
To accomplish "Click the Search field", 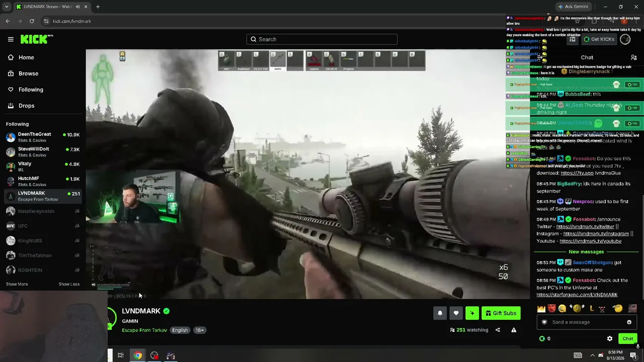I will (322, 39).
